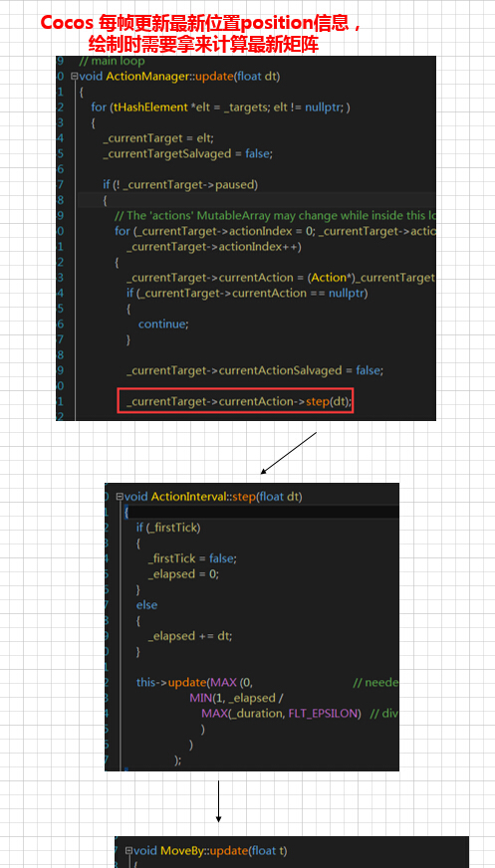The width and height of the screenshot is (495, 868).
Task: Click the '_elapsed = 0;' line
Action: tap(183, 574)
